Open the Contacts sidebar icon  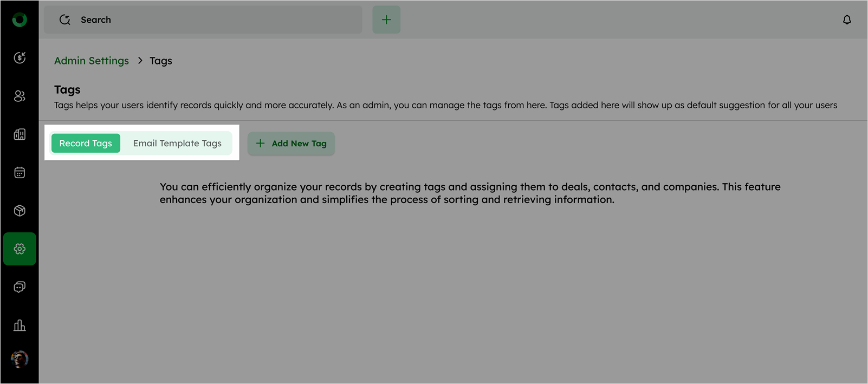(x=20, y=96)
